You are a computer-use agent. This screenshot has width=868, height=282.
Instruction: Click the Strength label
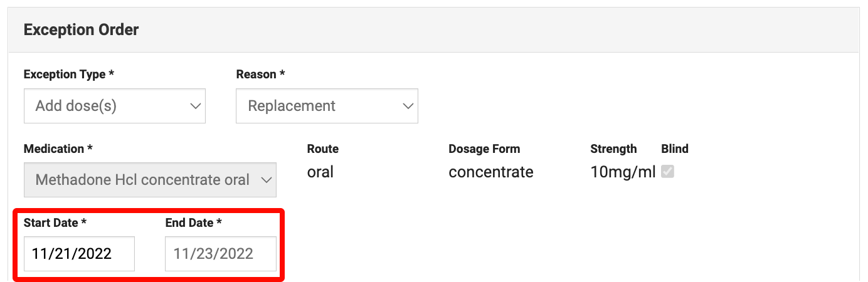point(613,149)
